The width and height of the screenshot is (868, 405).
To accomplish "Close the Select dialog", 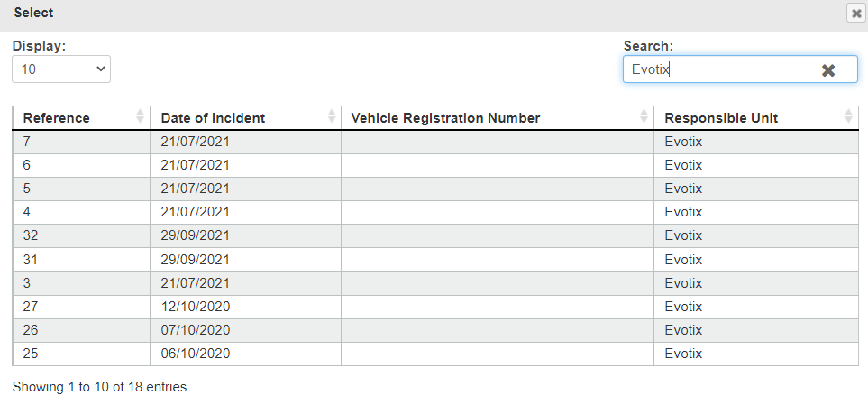I will (x=855, y=13).
